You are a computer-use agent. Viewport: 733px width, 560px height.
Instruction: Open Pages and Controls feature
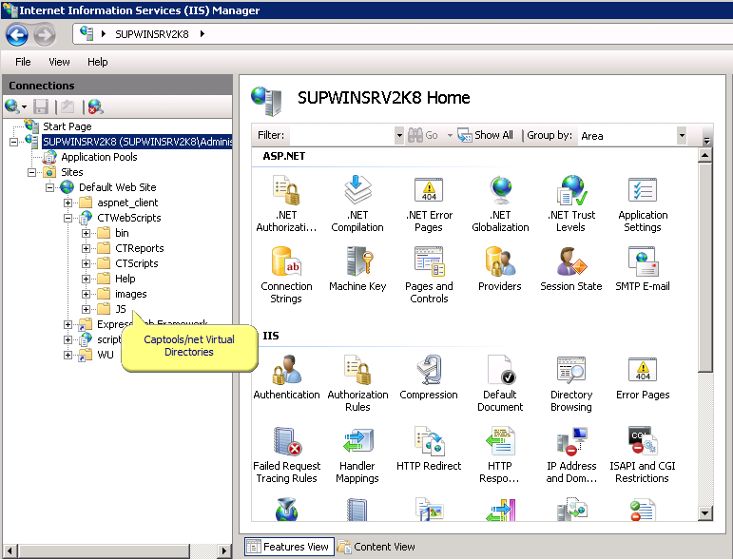click(x=429, y=275)
